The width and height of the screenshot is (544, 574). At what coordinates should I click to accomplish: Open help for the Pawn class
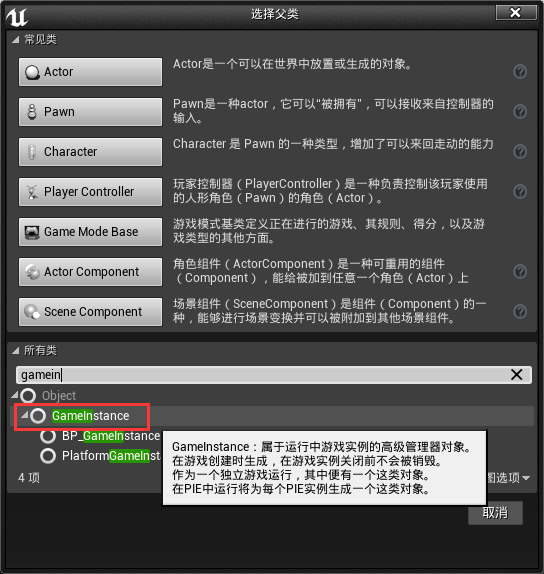(520, 111)
